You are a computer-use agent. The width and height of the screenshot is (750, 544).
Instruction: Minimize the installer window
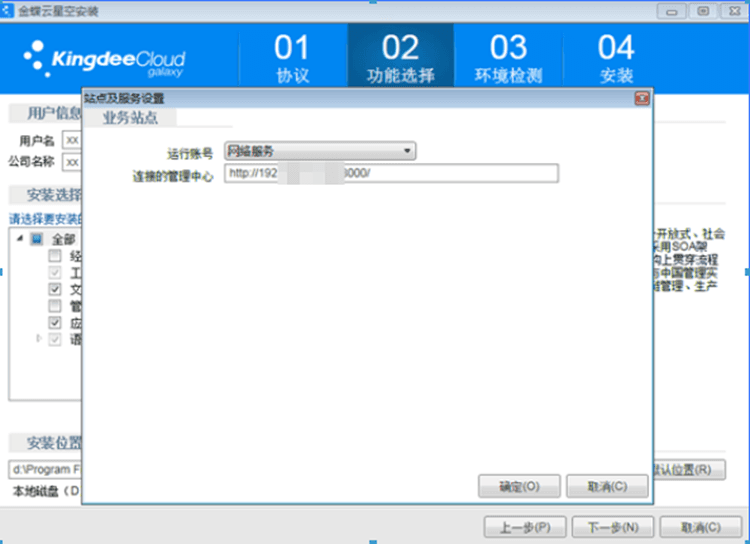pos(671,11)
